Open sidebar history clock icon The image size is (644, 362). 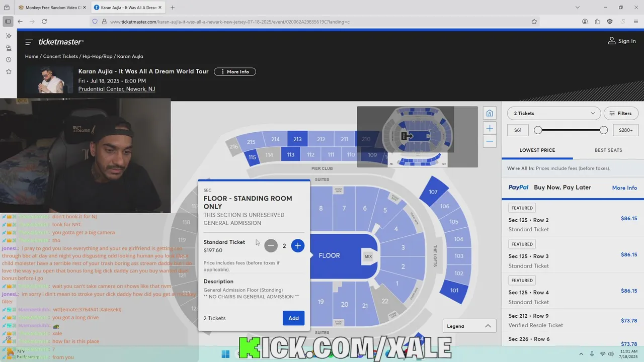(x=9, y=60)
